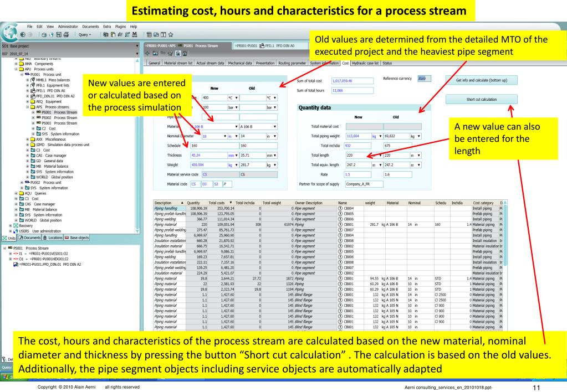Click the highlighted boxed icon in PS001 sub-toolbar
The image size is (567, 392).
point(178,54)
